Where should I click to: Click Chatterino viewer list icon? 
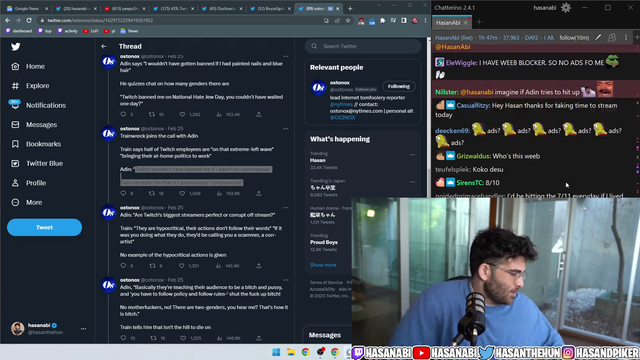[x=612, y=38]
